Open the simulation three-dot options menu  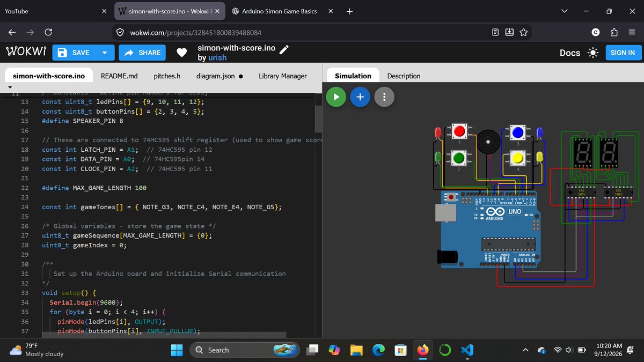point(384,97)
